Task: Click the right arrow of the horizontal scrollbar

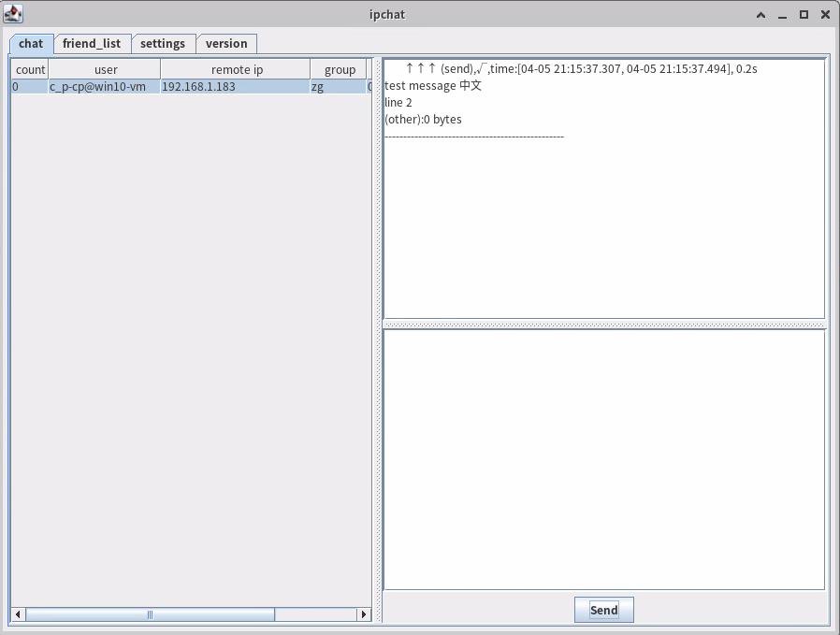Action: pyautogui.click(x=364, y=614)
